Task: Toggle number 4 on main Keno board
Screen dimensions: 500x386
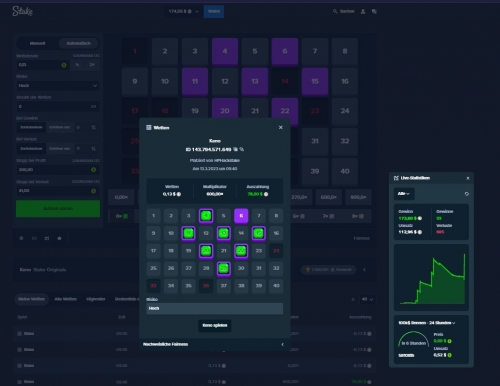Action: click(225, 51)
